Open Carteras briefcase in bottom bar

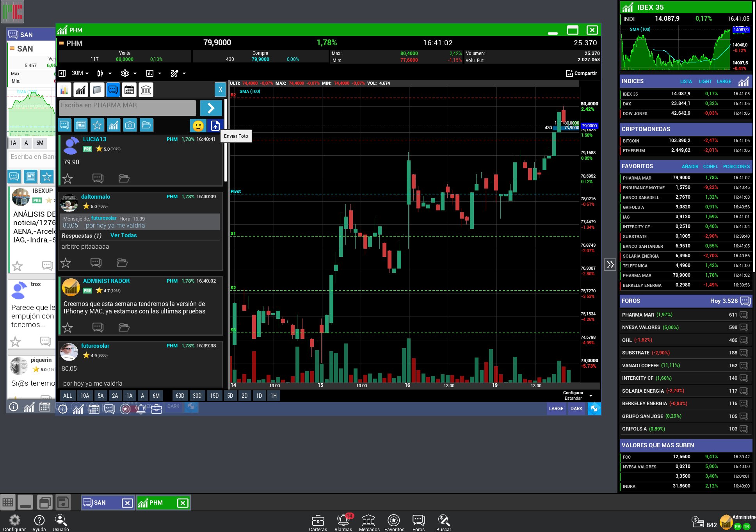tap(318, 522)
